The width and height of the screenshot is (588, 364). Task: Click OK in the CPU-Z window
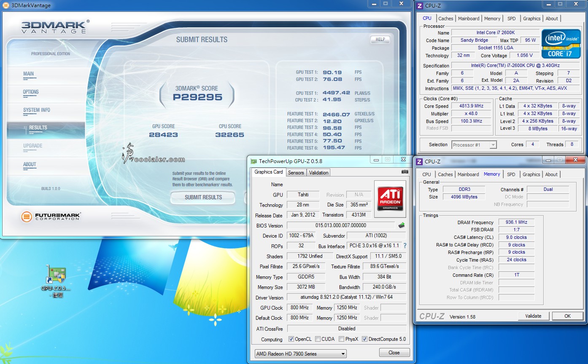(x=567, y=316)
